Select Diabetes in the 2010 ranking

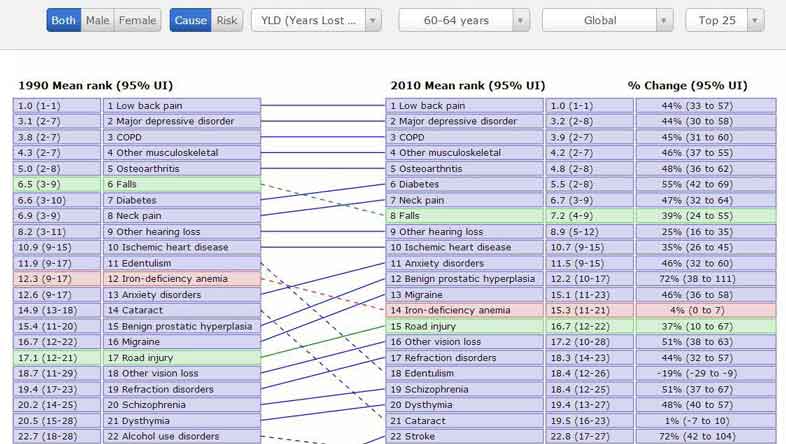(465, 185)
